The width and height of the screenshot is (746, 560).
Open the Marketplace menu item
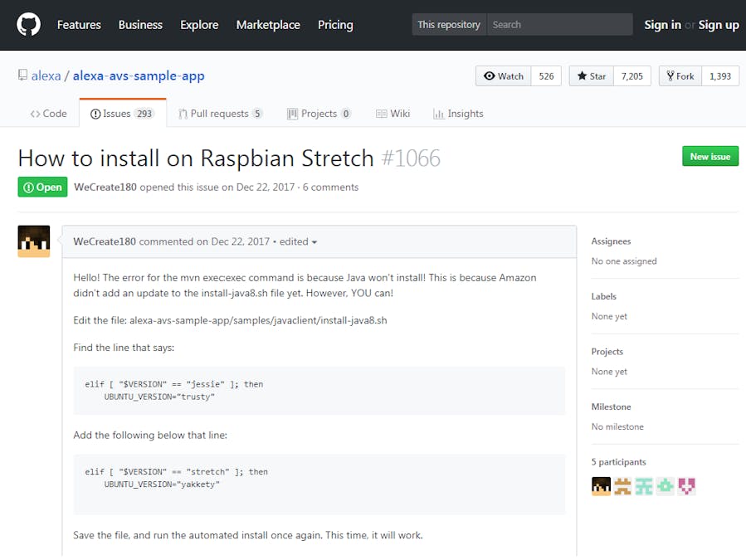click(x=268, y=25)
